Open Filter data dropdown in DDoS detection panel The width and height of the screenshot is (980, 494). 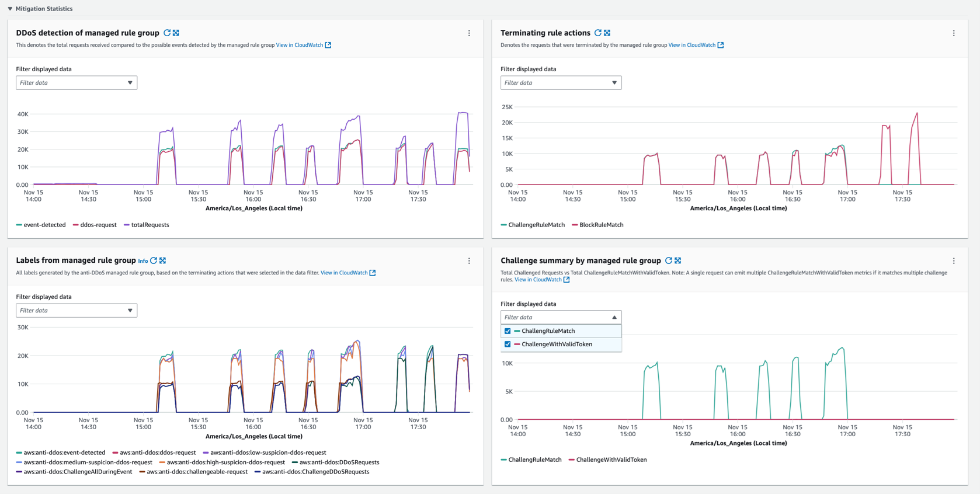[77, 83]
